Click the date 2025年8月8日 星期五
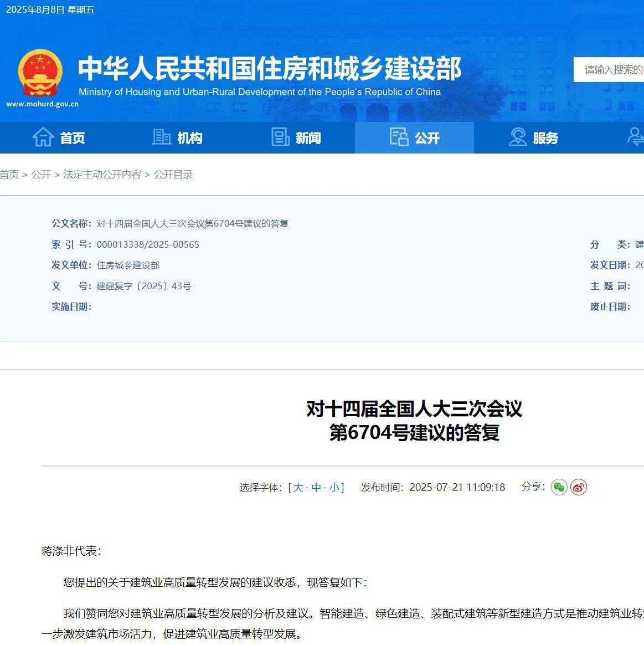The height and width of the screenshot is (645, 644). coord(50,10)
